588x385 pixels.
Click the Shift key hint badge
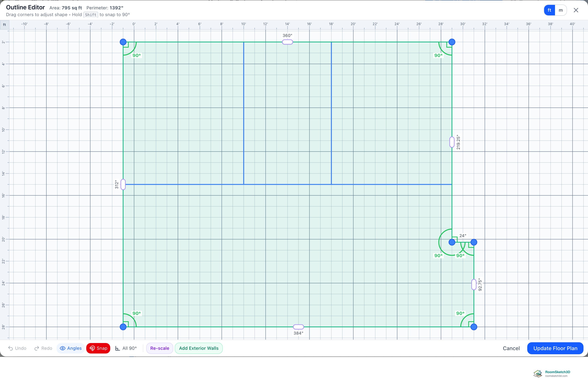(x=91, y=15)
